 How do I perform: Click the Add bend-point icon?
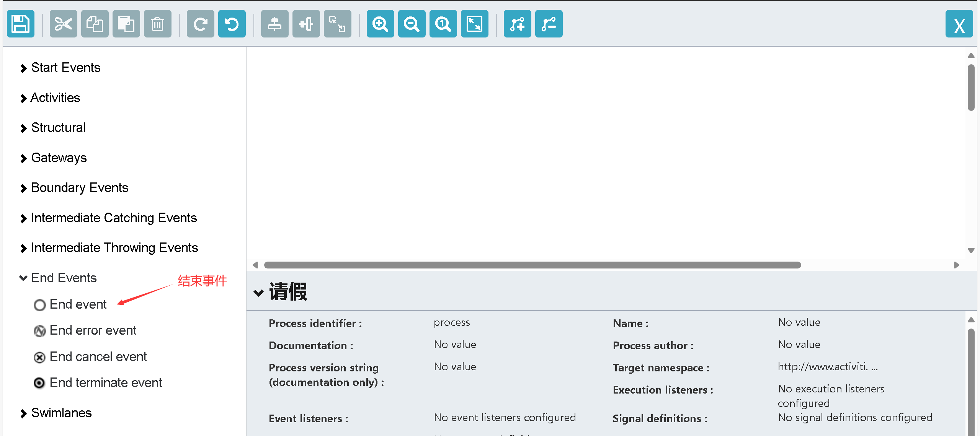point(518,24)
